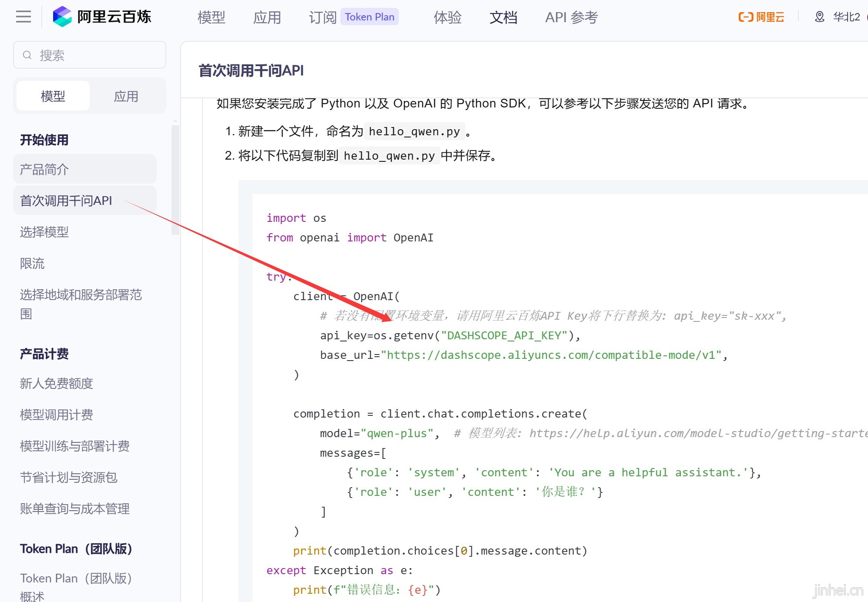The height and width of the screenshot is (602, 868).
Task: Click the 模型列表 comment in code
Action: pyautogui.click(x=661, y=433)
